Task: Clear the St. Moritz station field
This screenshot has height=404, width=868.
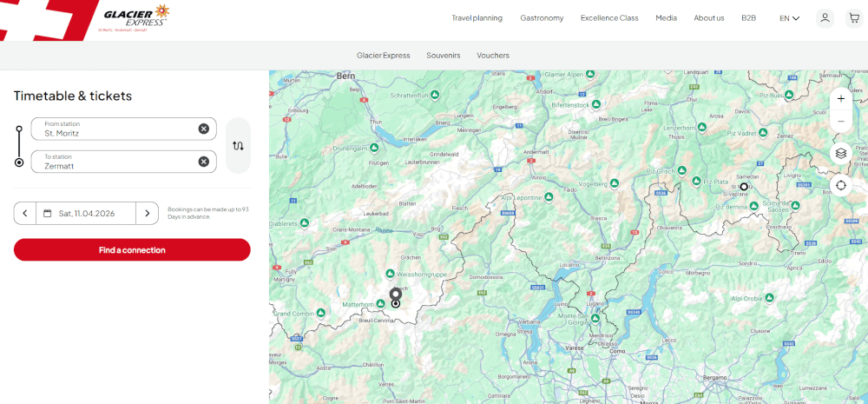Action: (x=203, y=129)
